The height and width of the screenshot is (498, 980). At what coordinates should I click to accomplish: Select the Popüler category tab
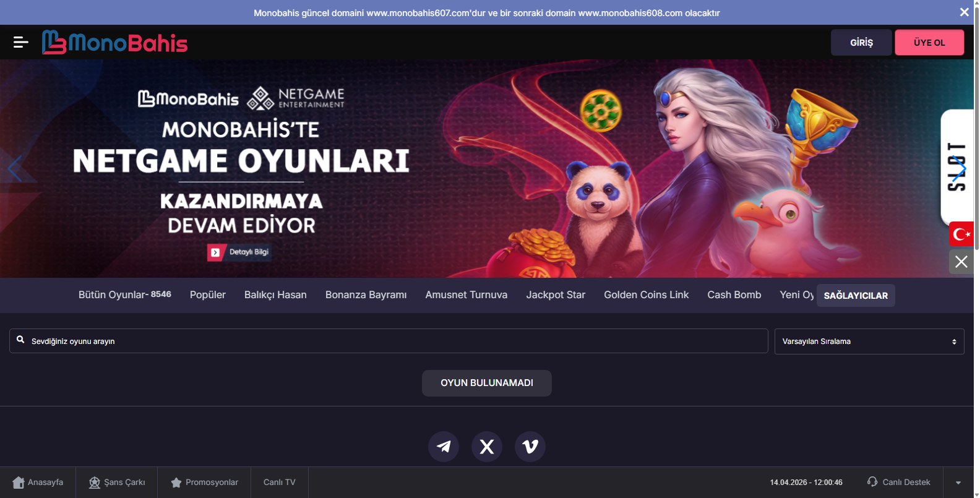pyautogui.click(x=207, y=295)
